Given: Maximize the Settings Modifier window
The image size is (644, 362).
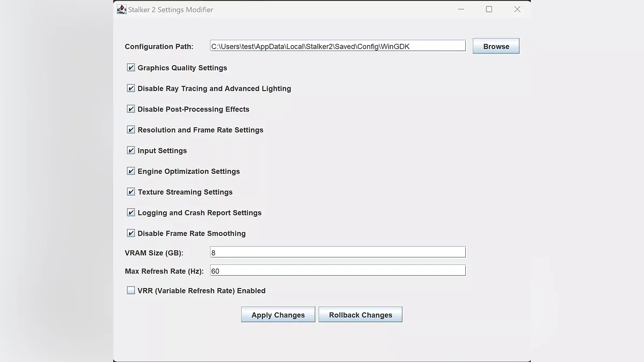Looking at the screenshot, I should click(x=489, y=9).
